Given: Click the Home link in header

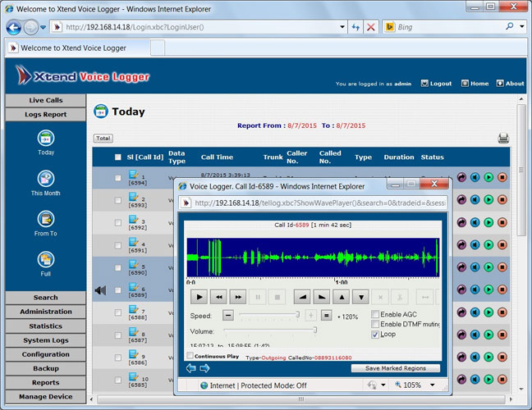Looking at the screenshot, I should click(475, 84).
